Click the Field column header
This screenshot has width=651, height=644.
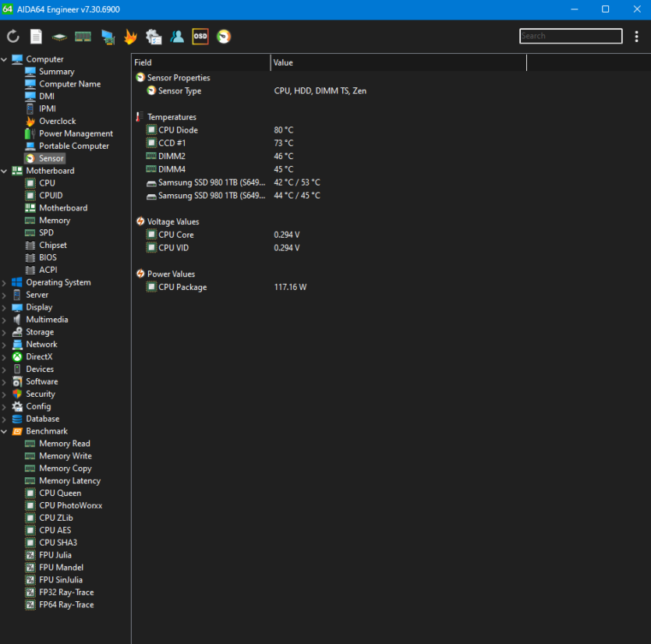(x=201, y=62)
